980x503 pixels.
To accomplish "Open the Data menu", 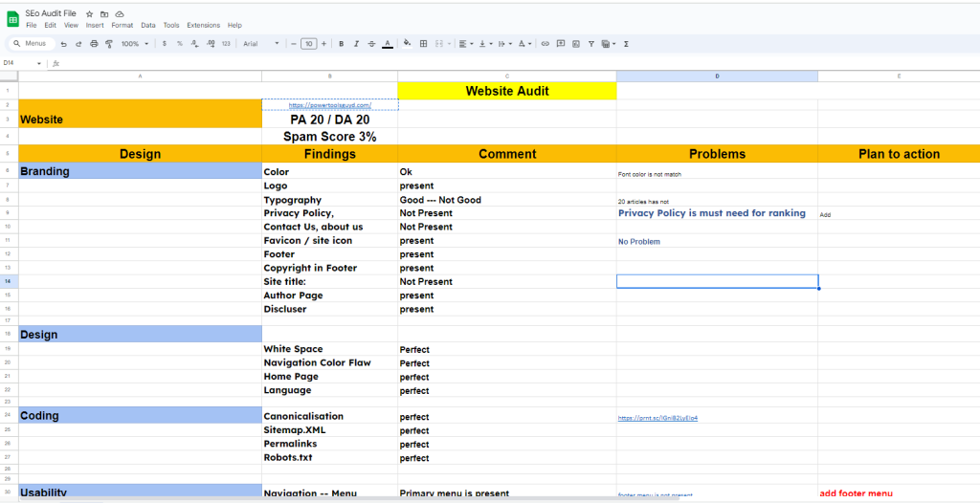I will pyautogui.click(x=148, y=25).
